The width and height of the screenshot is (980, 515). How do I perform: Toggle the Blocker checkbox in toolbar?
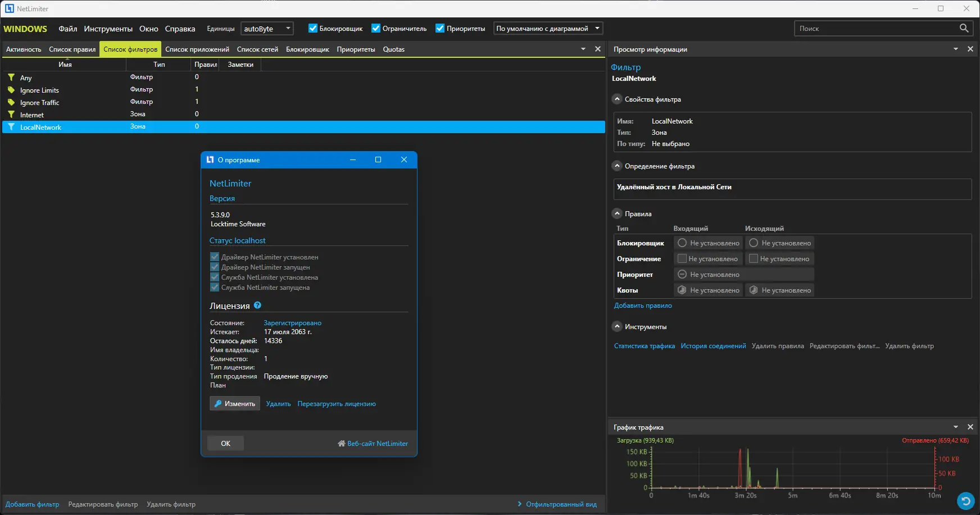[313, 28]
